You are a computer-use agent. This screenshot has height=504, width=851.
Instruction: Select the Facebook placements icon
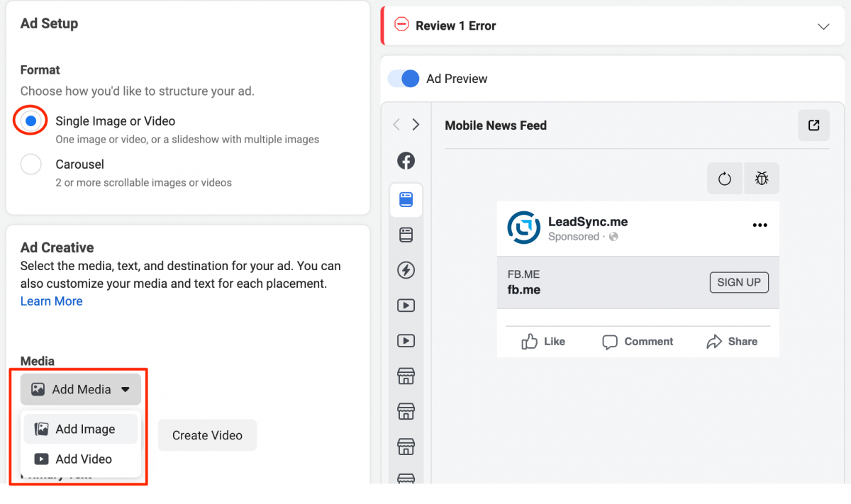click(406, 161)
